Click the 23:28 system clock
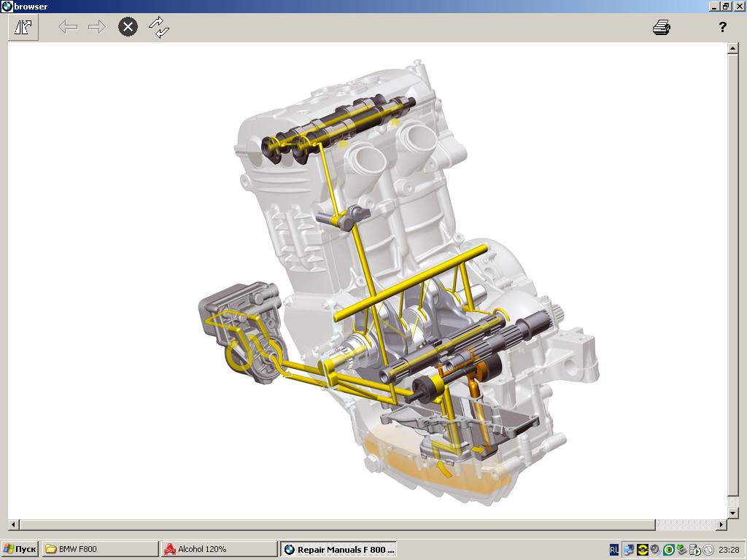 pyautogui.click(x=729, y=550)
